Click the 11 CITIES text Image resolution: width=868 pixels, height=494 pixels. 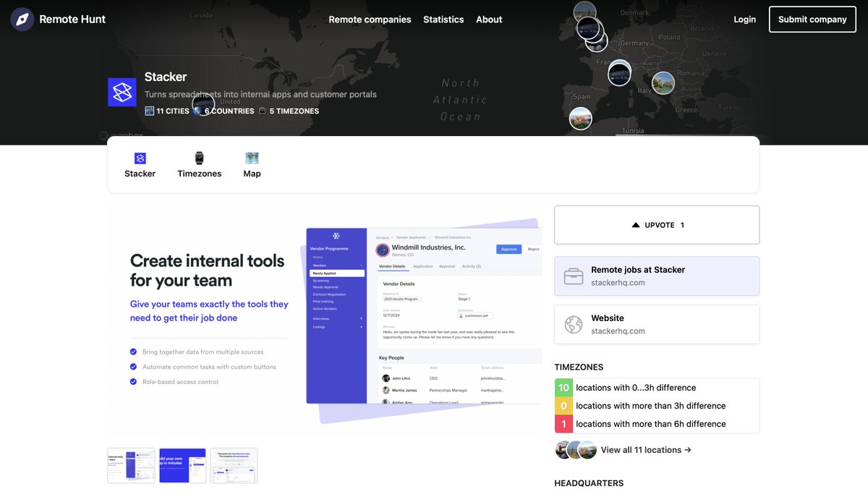(173, 111)
